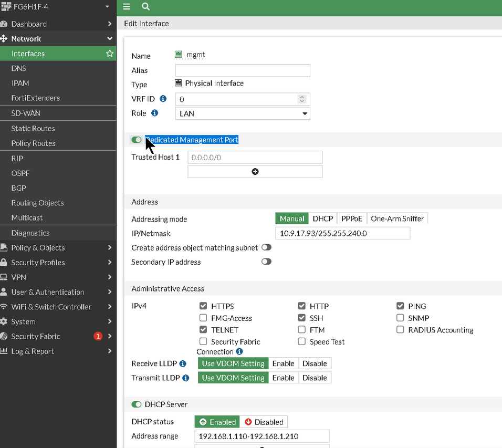Expand the Policy & Objects menu
This screenshot has height=448, width=502.
[58, 247]
